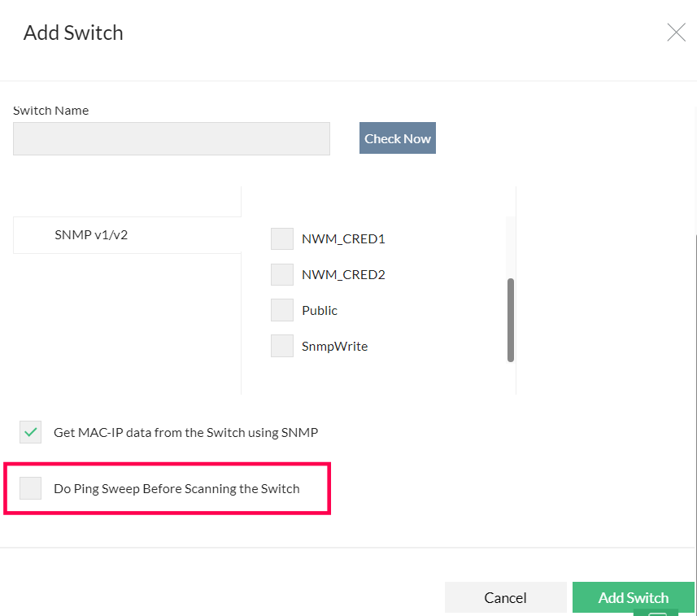The height and width of the screenshot is (616, 697).
Task: Click the Switch Name input field
Action: (172, 138)
